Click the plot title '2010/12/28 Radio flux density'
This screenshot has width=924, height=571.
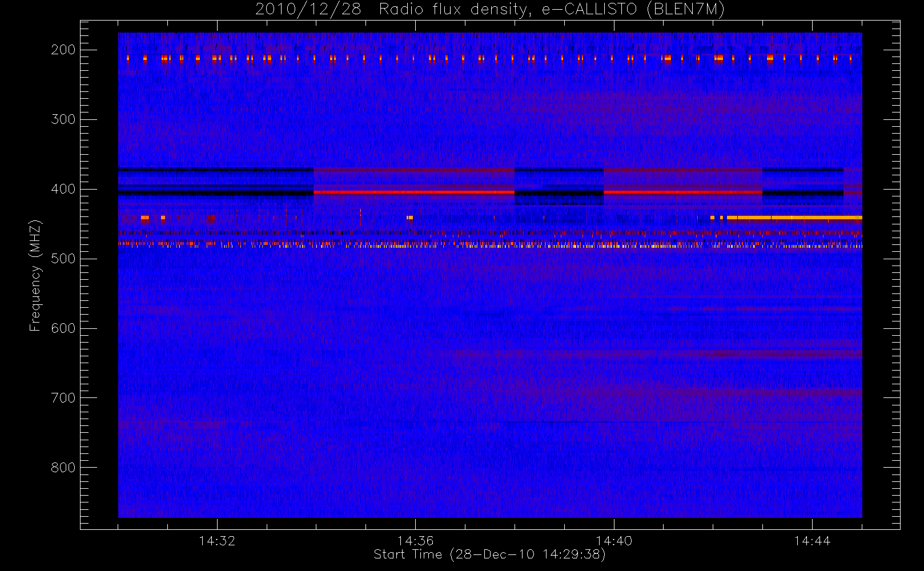[x=393, y=9]
